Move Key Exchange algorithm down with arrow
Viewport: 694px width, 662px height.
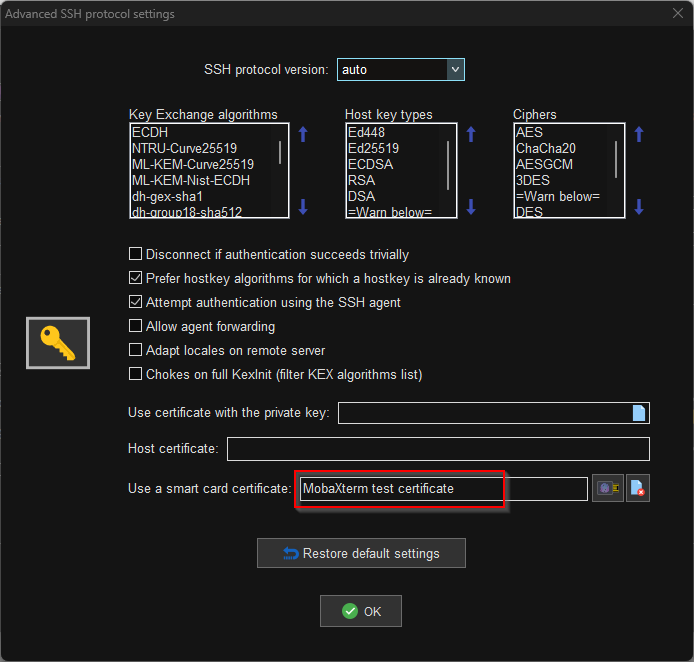[x=303, y=207]
